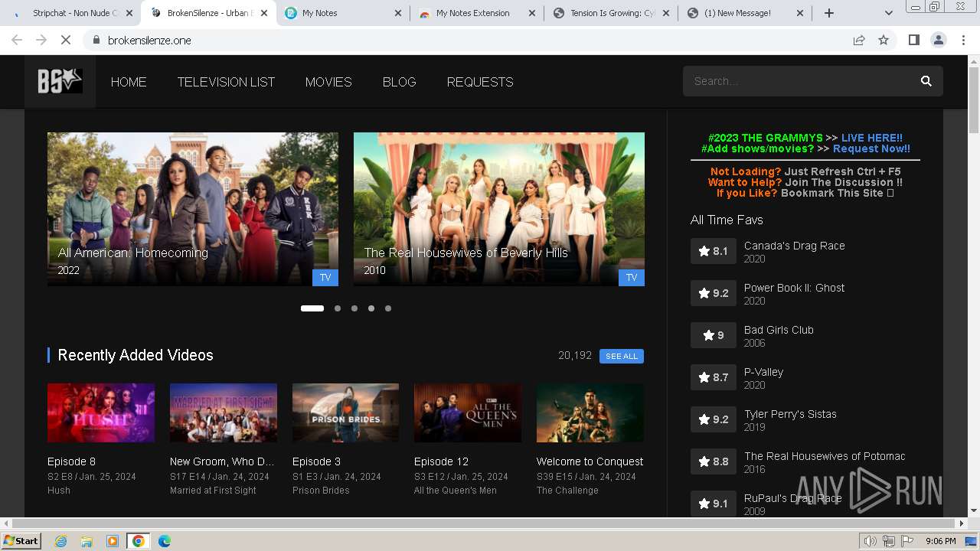Switch to Tension Is Growing tab
Image resolution: width=980 pixels, height=551 pixels.
611,13
